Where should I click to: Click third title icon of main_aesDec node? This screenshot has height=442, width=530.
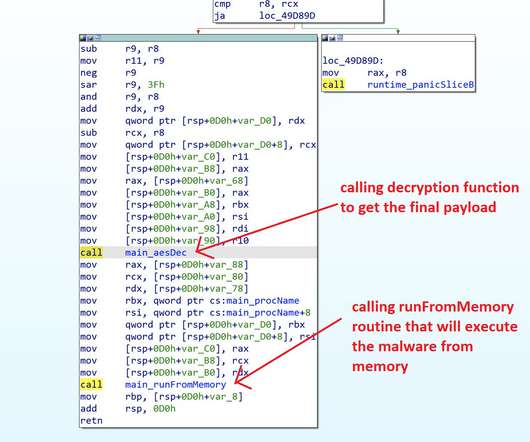tap(97, 38)
